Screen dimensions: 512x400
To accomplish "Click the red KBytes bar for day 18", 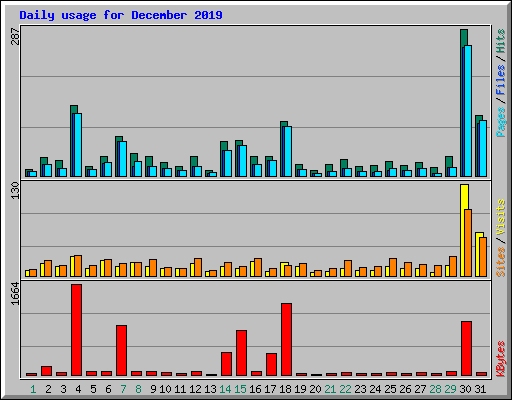I will click(286, 340).
